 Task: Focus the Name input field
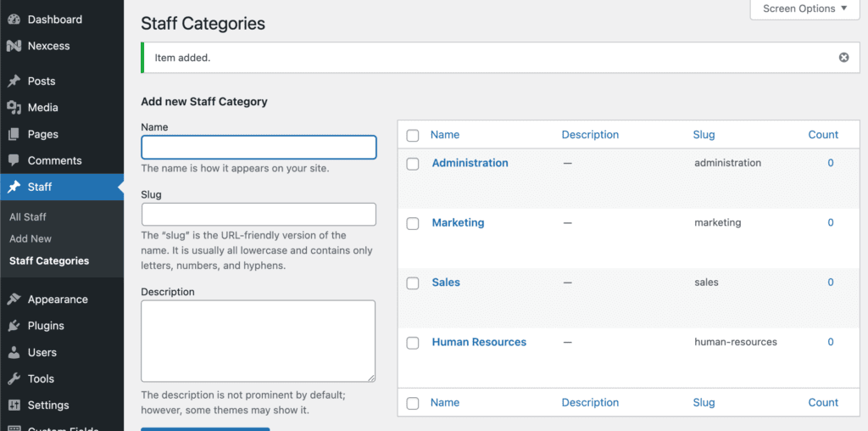coord(259,148)
